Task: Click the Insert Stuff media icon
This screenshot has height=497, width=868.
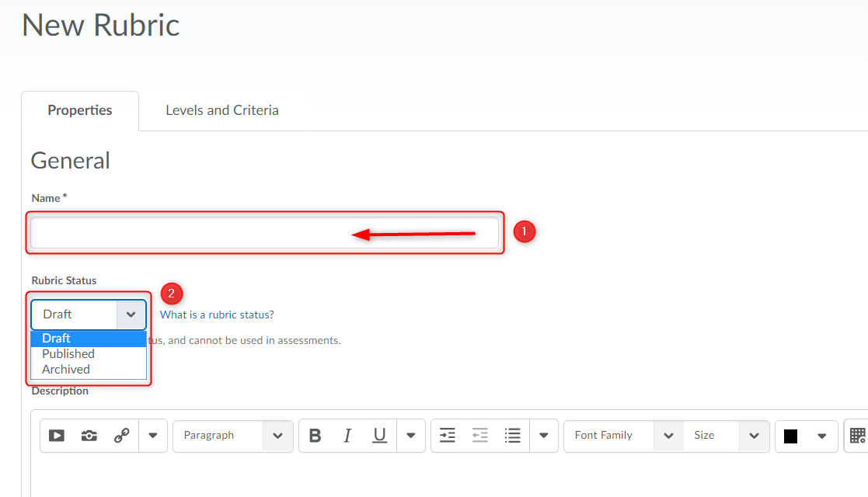Action: (x=57, y=436)
